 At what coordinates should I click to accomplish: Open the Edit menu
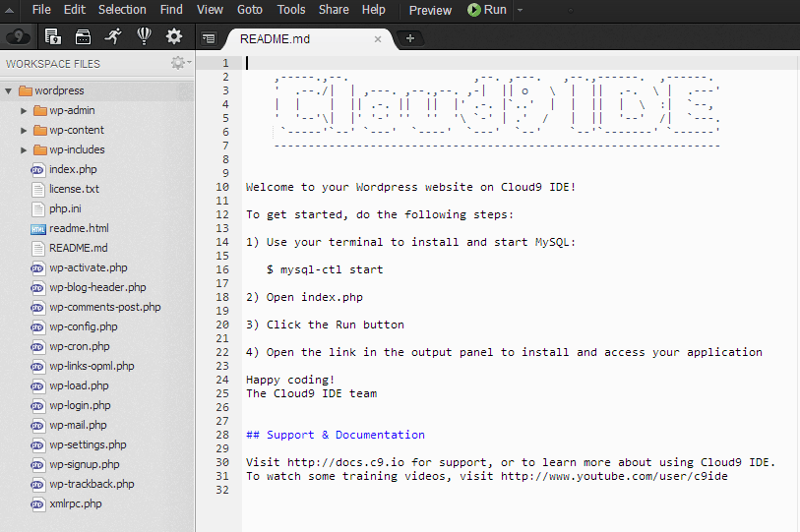(75, 10)
